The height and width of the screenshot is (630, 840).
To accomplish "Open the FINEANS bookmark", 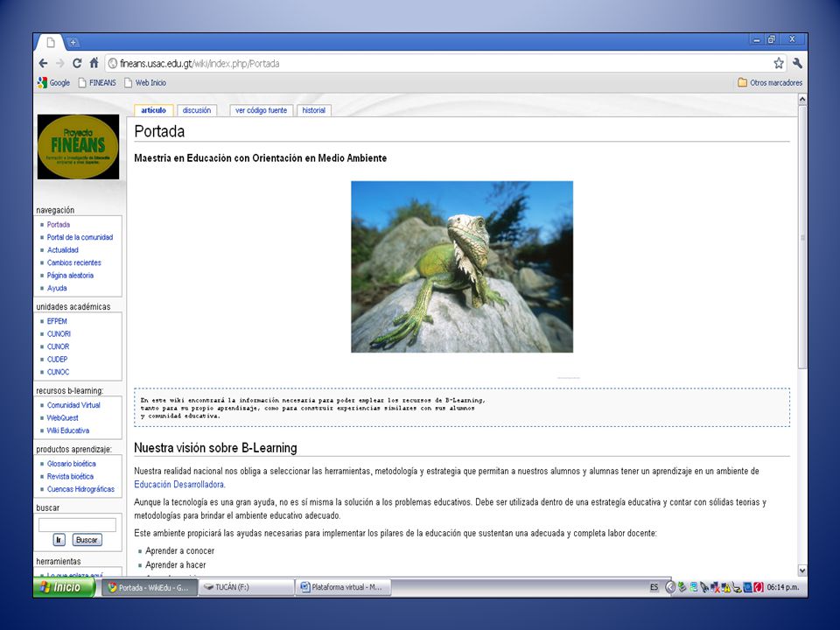I will (x=97, y=82).
